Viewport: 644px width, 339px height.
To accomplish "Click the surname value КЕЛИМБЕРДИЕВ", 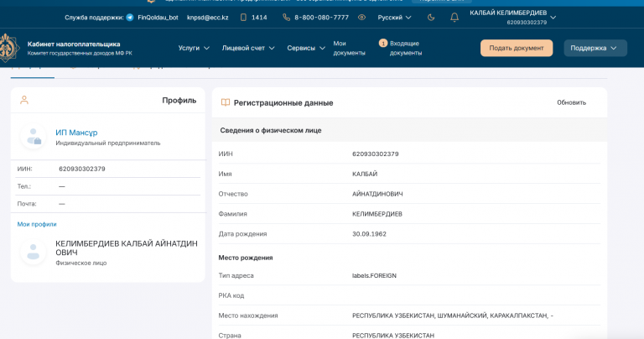I will (377, 214).
